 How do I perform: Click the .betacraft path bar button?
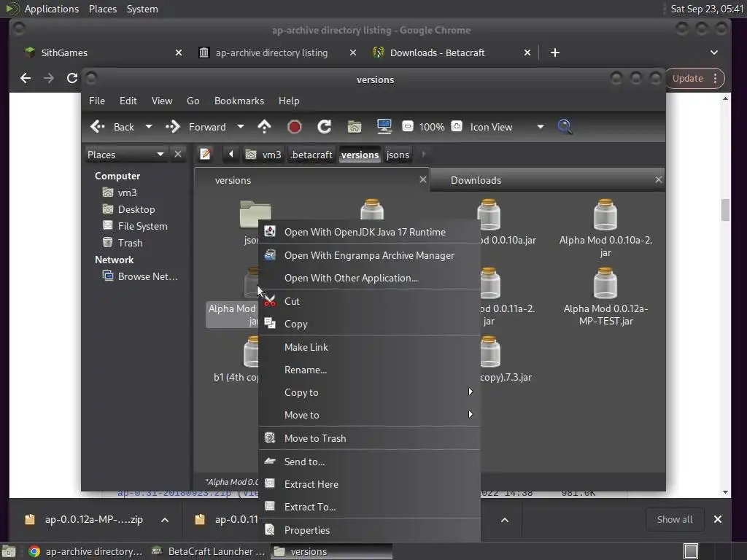[311, 155]
